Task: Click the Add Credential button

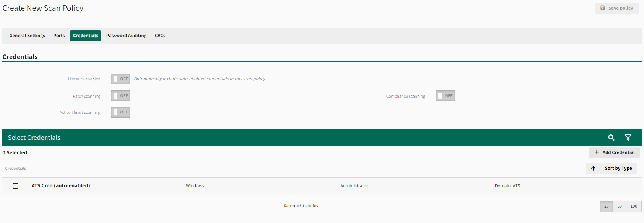Action: (615, 152)
